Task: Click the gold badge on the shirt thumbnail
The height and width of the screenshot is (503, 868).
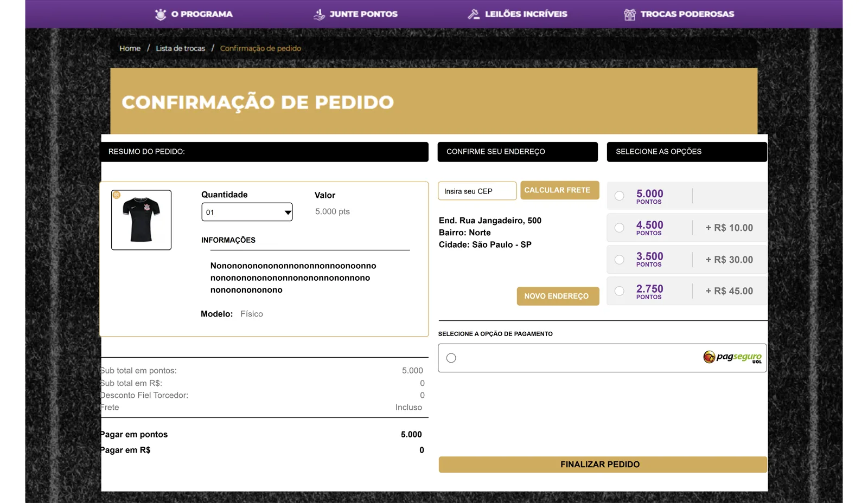Action: (116, 195)
